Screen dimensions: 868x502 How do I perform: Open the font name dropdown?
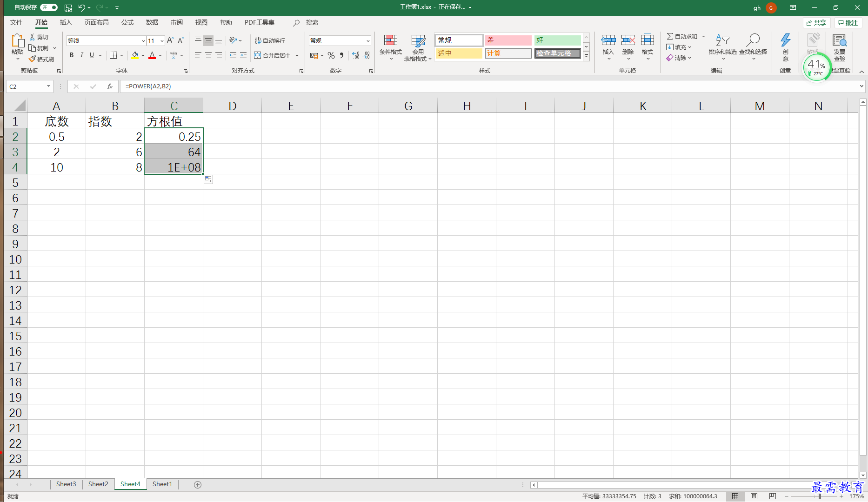(143, 41)
